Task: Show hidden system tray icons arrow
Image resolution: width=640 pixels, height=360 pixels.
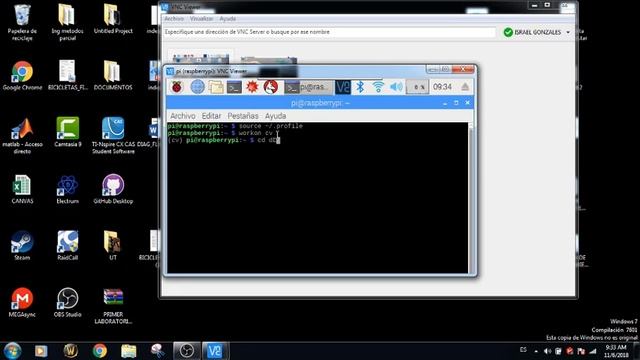Action: 536,351
